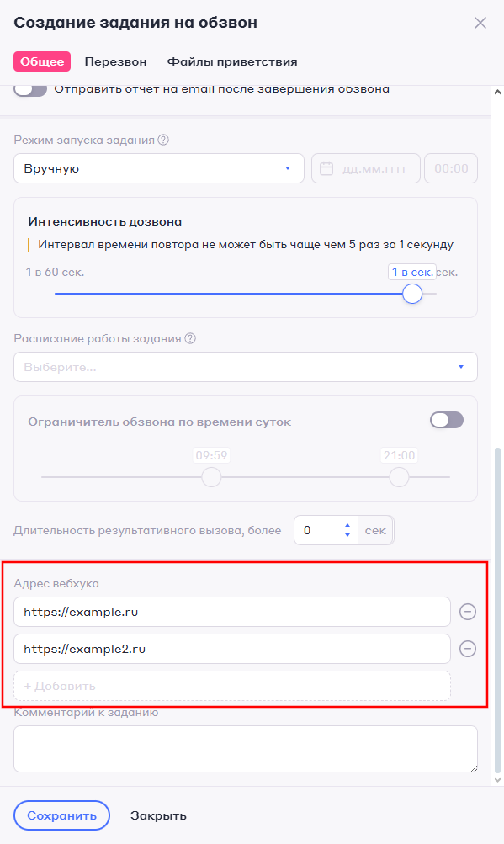This screenshot has height=844, width=504.
Task: Open the 'Вручную' launch mode dropdown
Action: pyautogui.click(x=158, y=167)
